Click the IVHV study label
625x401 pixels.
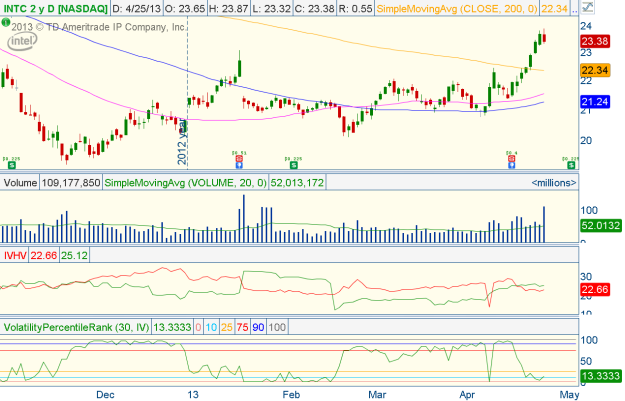[16, 254]
